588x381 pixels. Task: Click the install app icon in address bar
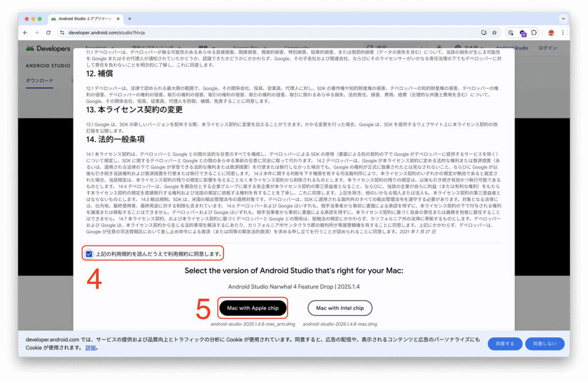(483, 33)
